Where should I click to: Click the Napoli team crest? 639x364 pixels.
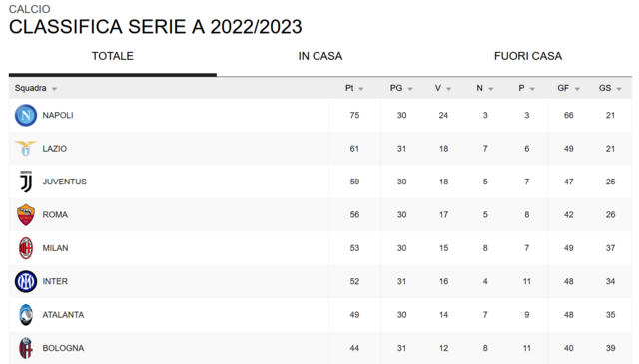(26, 116)
